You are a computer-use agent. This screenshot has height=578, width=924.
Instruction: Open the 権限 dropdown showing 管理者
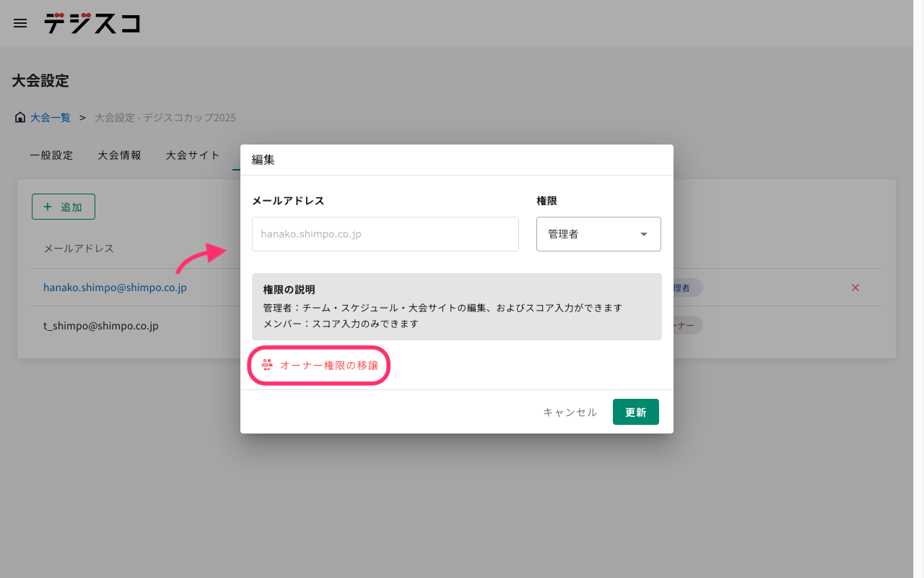598,234
